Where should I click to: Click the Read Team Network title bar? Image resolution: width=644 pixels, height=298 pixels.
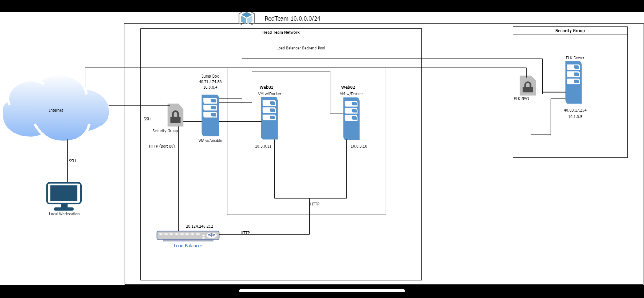[x=281, y=32]
